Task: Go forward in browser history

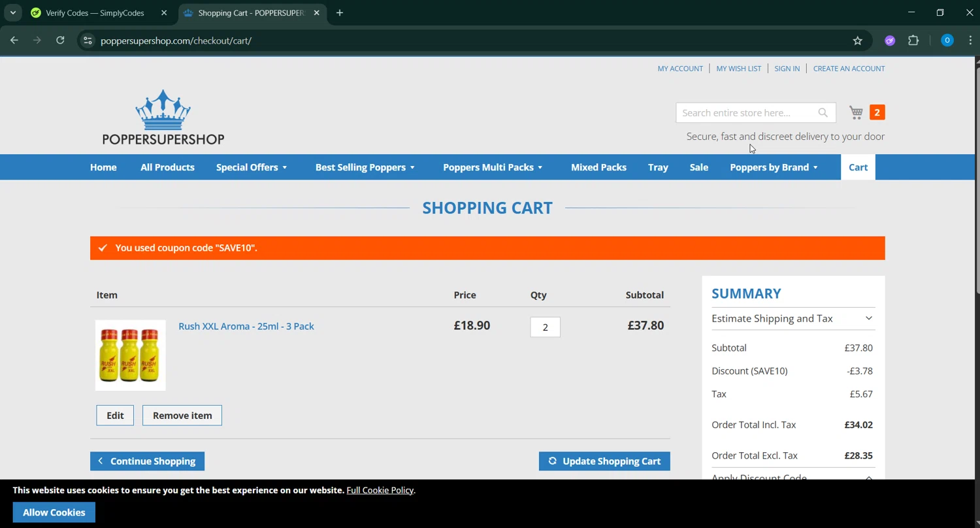Action: [37, 41]
